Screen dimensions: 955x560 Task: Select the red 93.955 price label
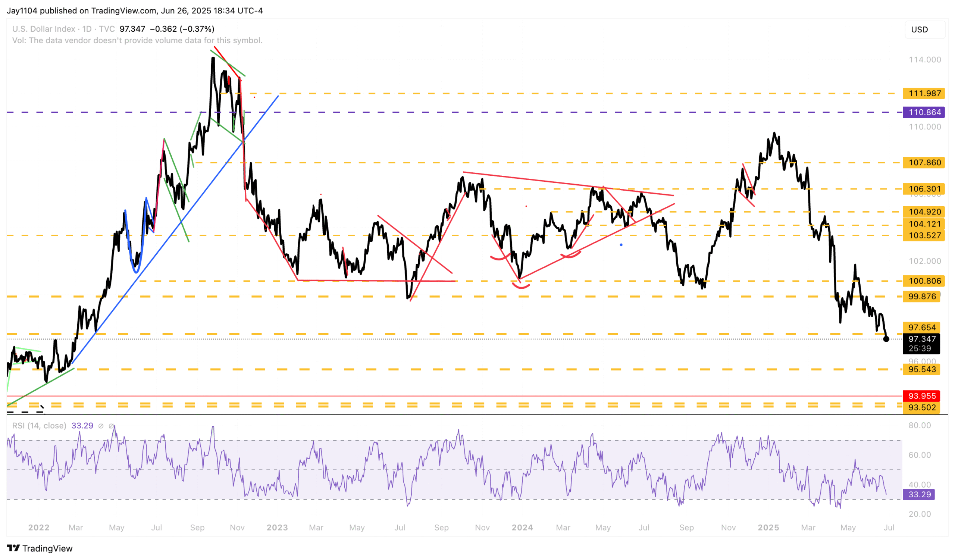click(x=922, y=396)
